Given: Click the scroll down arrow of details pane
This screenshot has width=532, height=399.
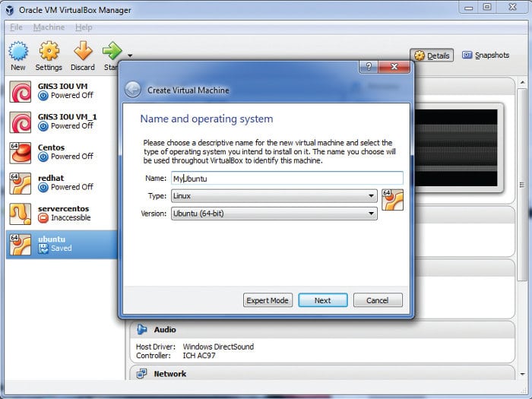Looking at the screenshot, I should (x=523, y=374).
